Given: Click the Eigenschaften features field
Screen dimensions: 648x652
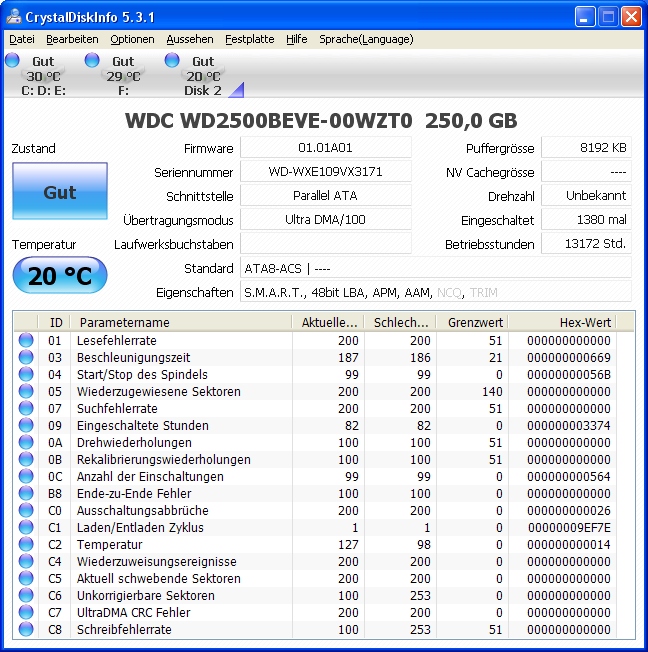Looking at the screenshot, I should 435,292.
